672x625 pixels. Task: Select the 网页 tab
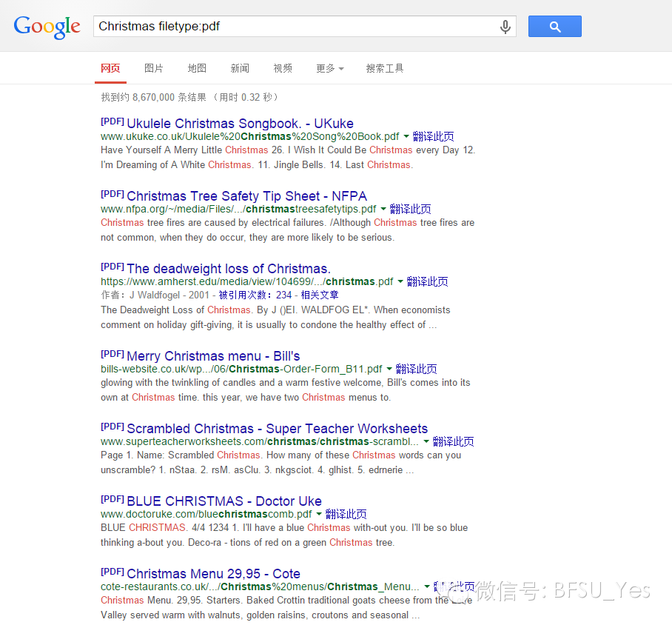[110, 68]
